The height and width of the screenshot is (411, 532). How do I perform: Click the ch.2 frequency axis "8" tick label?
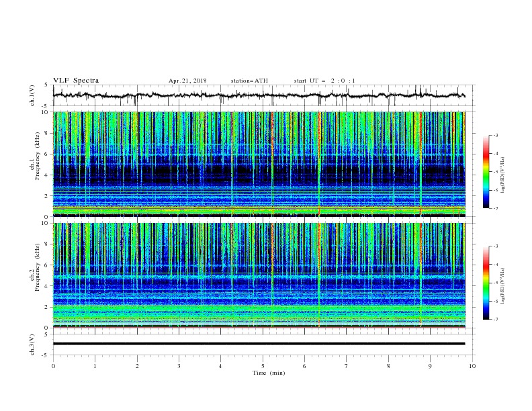click(47, 244)
